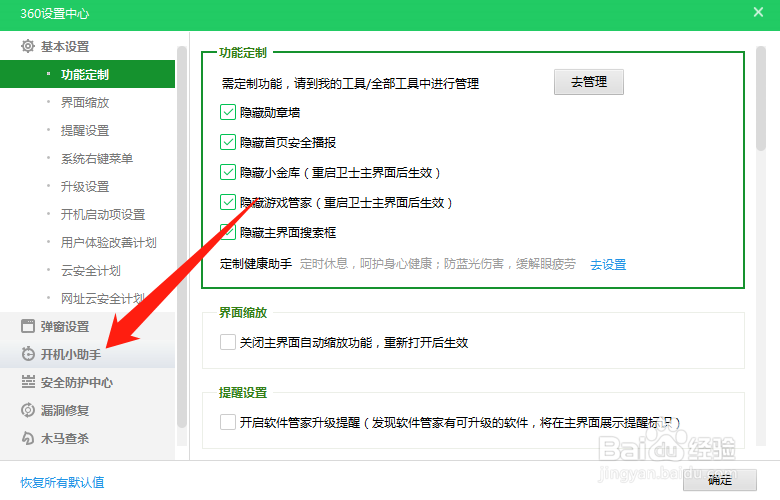The image size is (780, 500).
Task: Click the 木马查杀 icon
Action: point(28,438)
